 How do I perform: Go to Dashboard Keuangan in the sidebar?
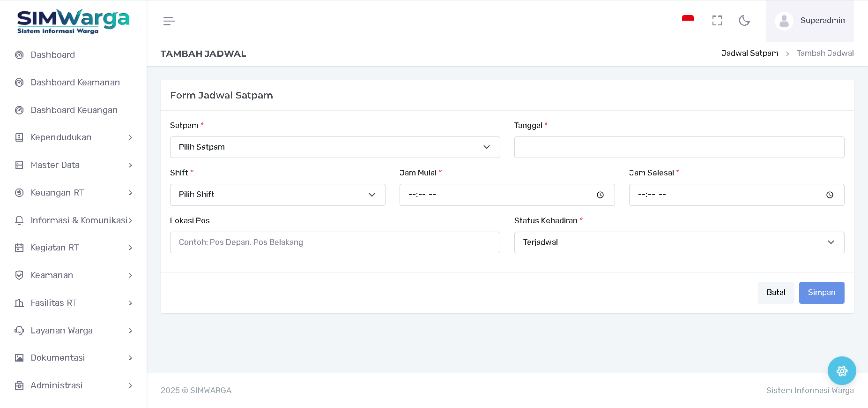74,110
